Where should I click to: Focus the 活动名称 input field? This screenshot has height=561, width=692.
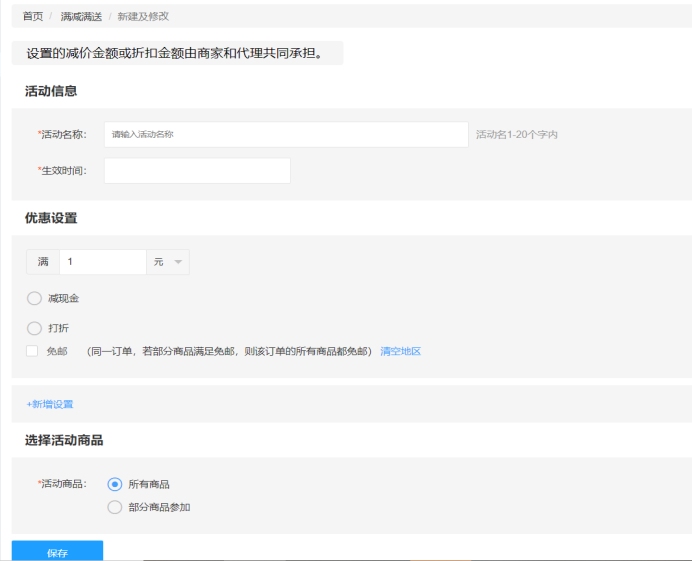(x=286, y=134)
